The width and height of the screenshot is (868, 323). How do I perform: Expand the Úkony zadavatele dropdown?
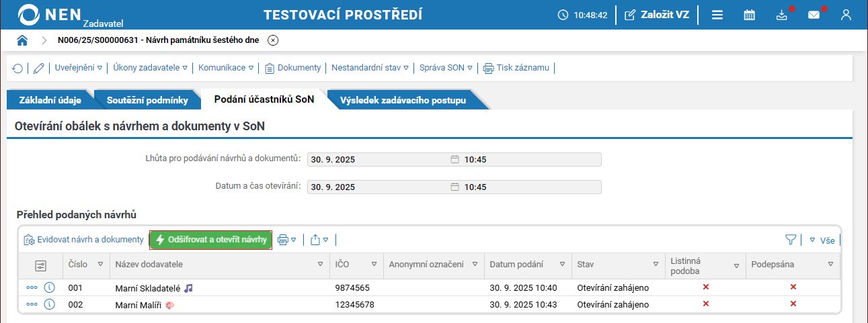click(150, 68)
